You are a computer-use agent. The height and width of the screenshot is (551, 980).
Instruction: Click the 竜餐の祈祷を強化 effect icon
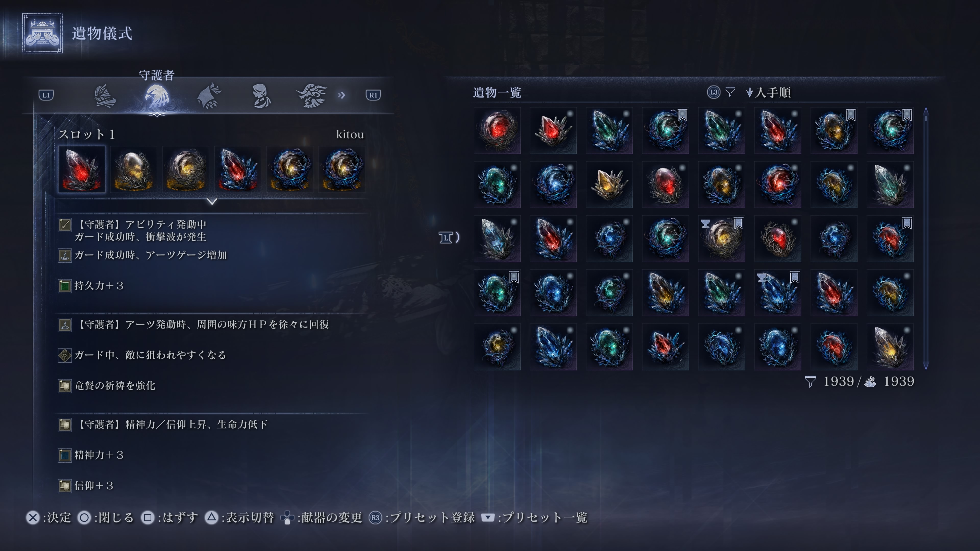65,386
